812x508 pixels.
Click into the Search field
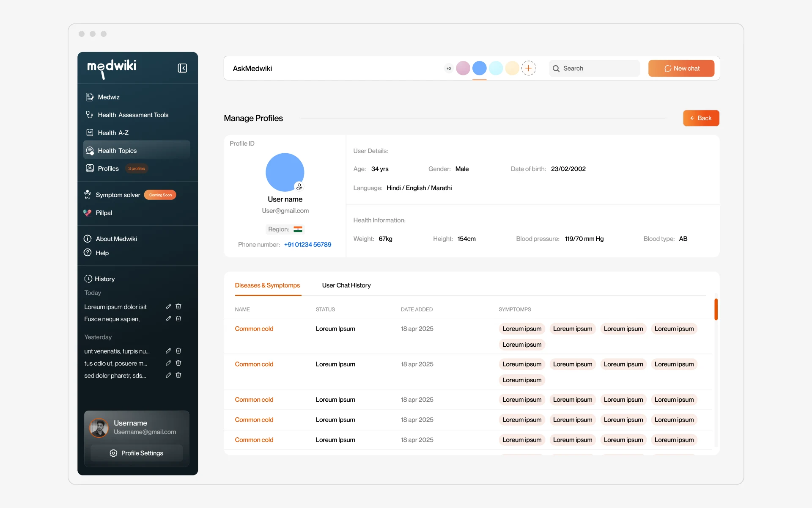(594, 68)
